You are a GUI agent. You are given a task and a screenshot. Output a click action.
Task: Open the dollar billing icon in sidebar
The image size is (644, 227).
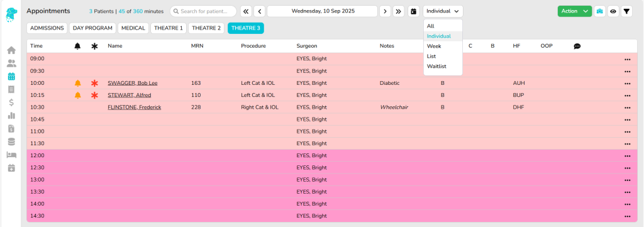click(x=11, y=102)
